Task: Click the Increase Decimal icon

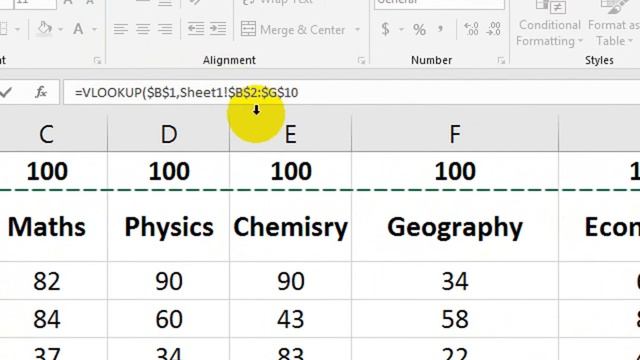Action: click(471, 29)
